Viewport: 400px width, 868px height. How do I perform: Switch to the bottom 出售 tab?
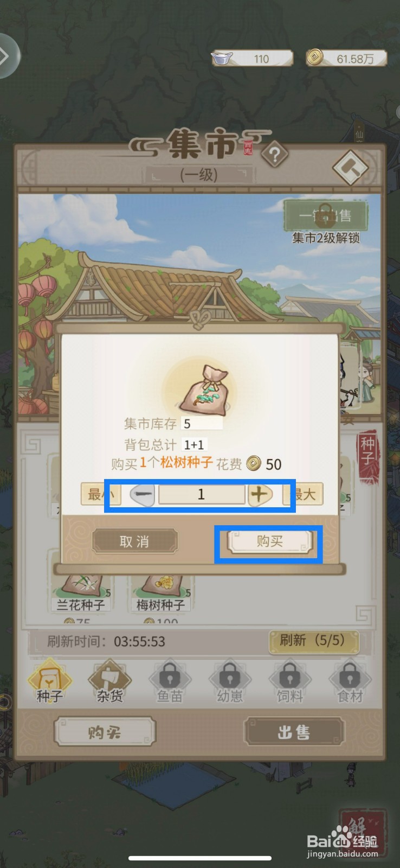pyautogui.click(x=294, y=732)
